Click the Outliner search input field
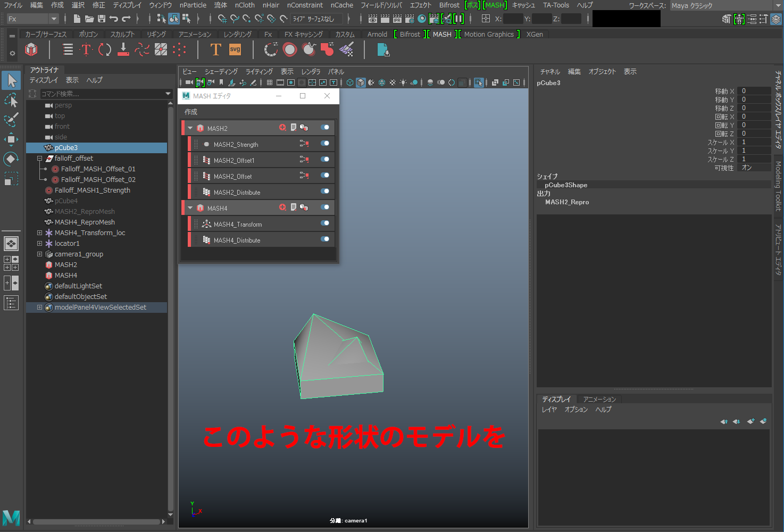Image resolution: width=784 pixels, height=532 pixels. [x=101, y=94]
